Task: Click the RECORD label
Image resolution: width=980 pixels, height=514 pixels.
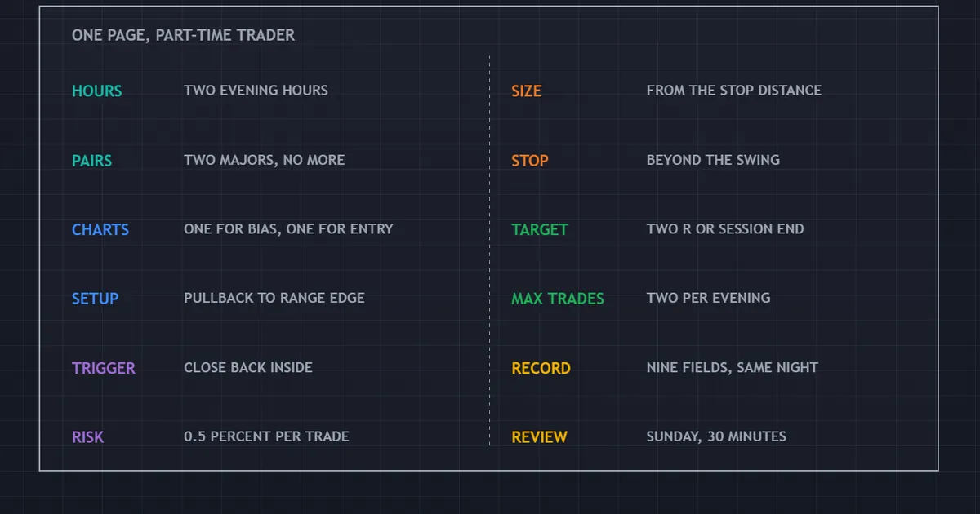Action: tap(541, 368)
